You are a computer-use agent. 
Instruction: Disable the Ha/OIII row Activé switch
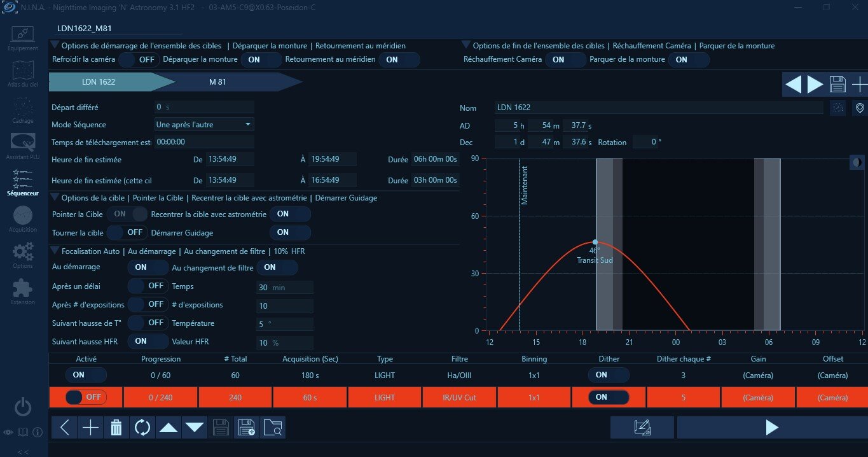coord(86,376)
